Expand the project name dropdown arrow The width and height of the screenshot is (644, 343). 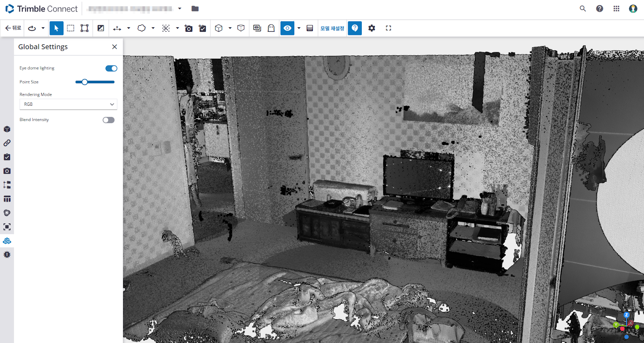tap(180, 8)
